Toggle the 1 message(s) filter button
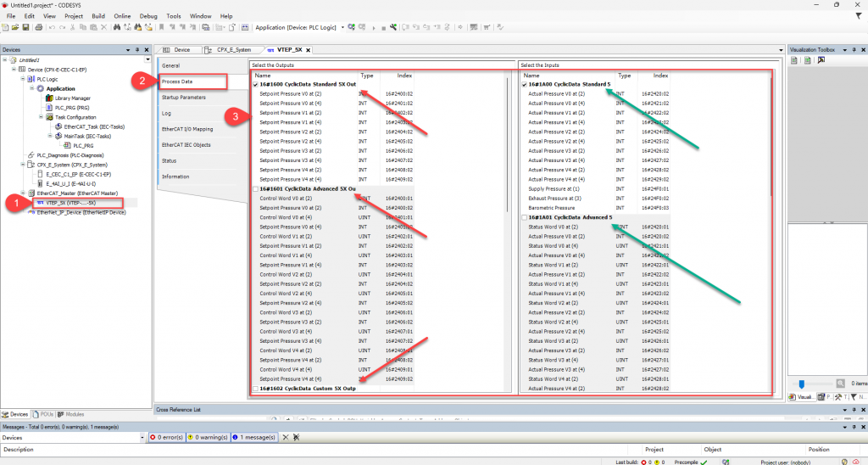This screenshot has height=465, width=868. click(254, 437)
